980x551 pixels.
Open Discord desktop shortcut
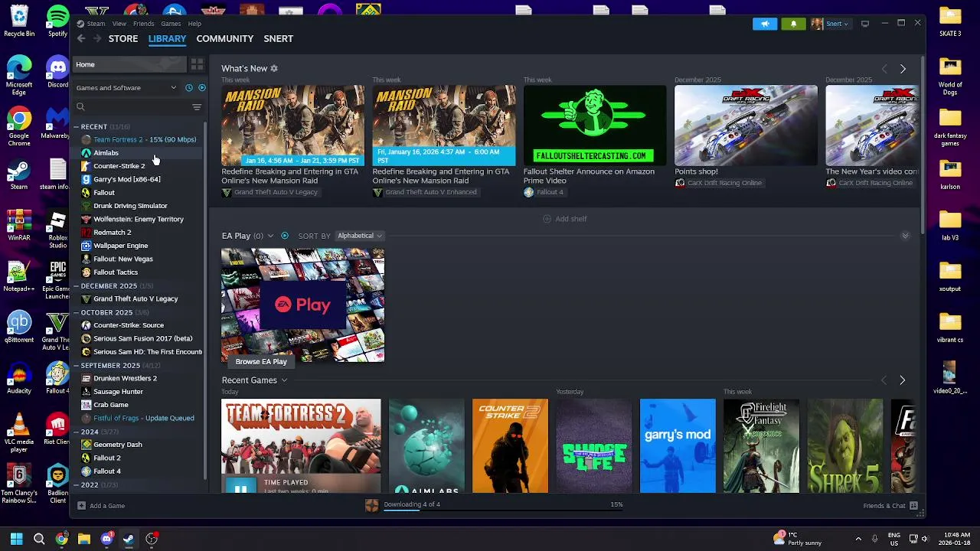coord(57,71)
